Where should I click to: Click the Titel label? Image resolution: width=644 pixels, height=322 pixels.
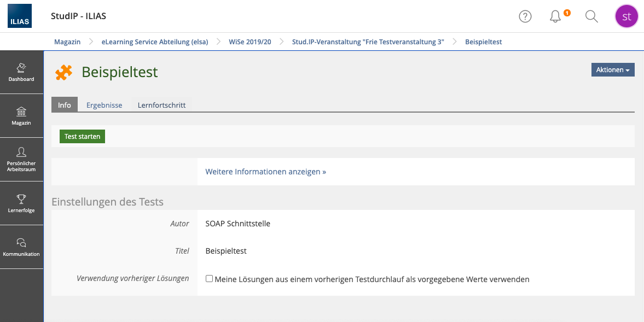click(x=182, y=251)
